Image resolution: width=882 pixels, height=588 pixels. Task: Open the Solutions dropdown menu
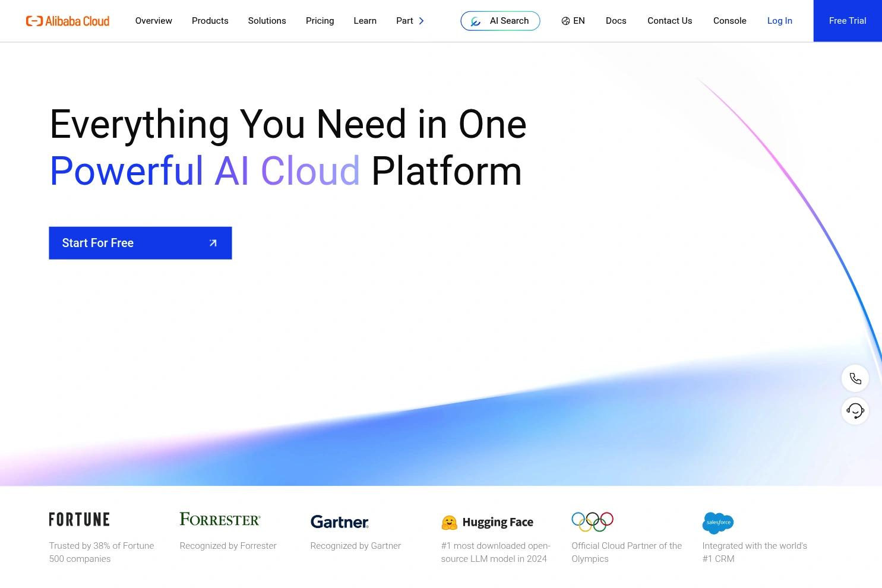coord(267,21)
